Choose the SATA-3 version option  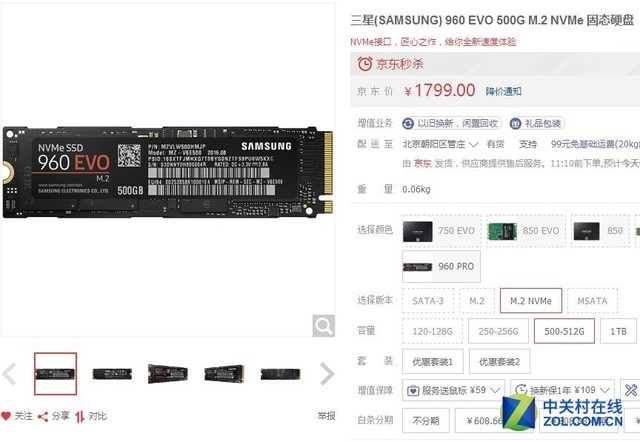pos(428,301)
